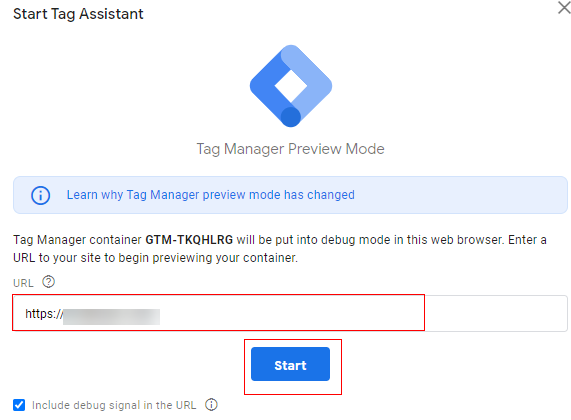
Task: Open the URL help question mark icon
Action: coord(48,282)
